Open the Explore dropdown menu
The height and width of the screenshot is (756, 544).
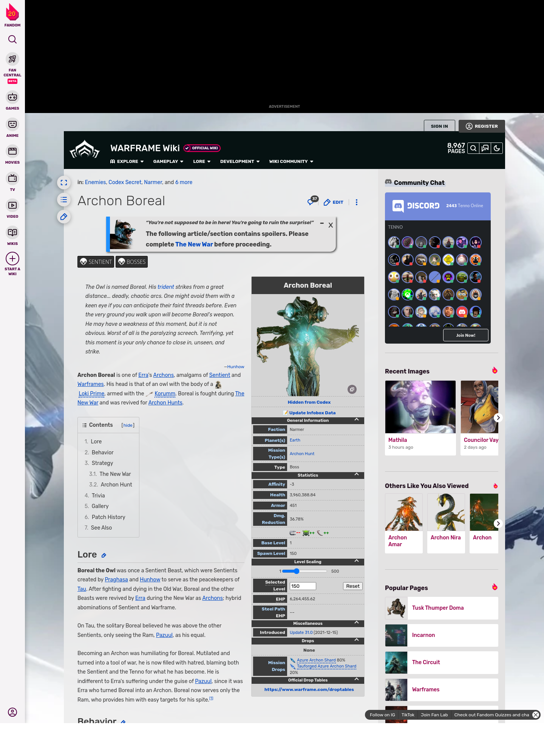[x=127, y=161]
